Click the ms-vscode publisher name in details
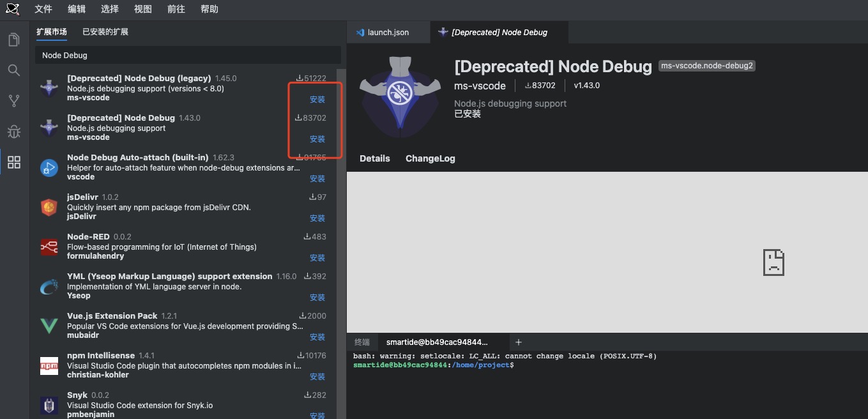The height and width of the screenshot is (419, 868). 480,86
